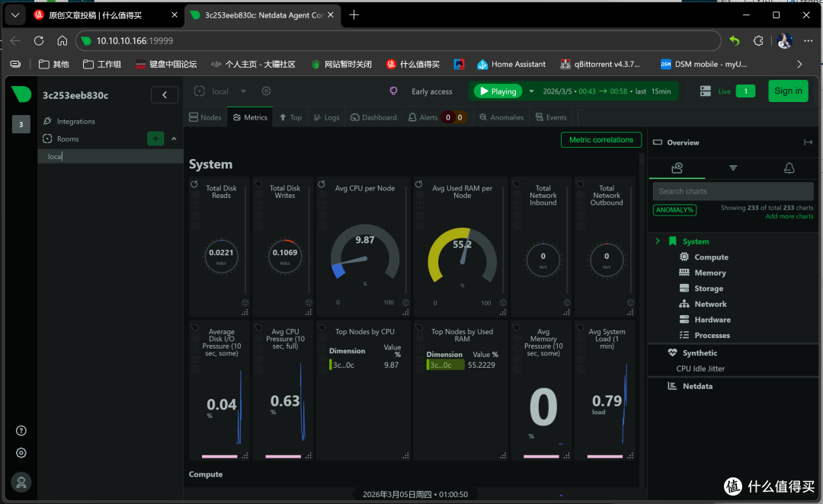Click the Sign in button

(788, 91)
